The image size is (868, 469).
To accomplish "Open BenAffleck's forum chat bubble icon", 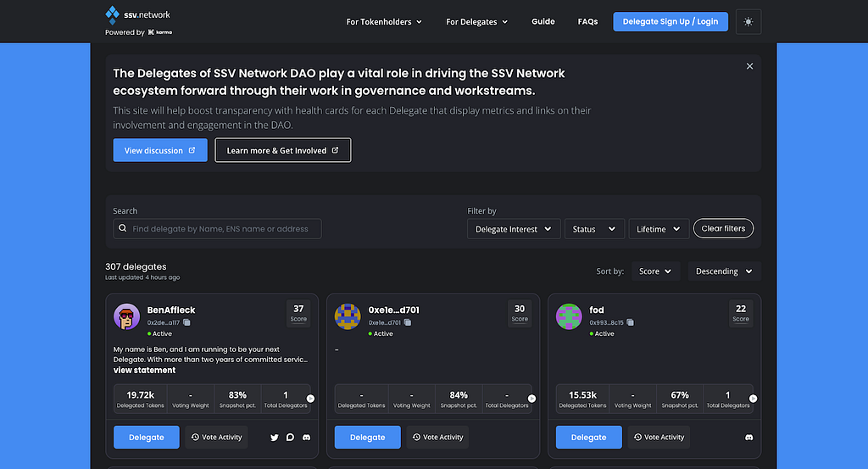I will 290,438.
